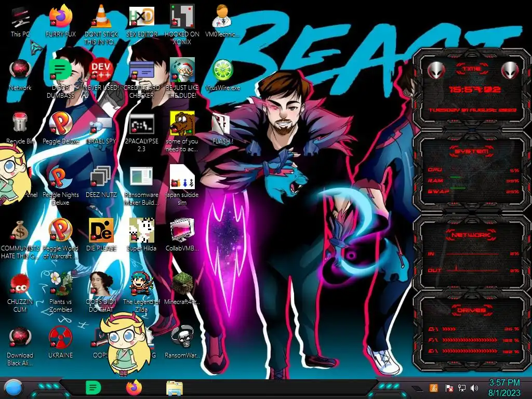Open the VM0Technic desktop icon
The height and width of the screenshot is (399, 532).
point(222,21)
